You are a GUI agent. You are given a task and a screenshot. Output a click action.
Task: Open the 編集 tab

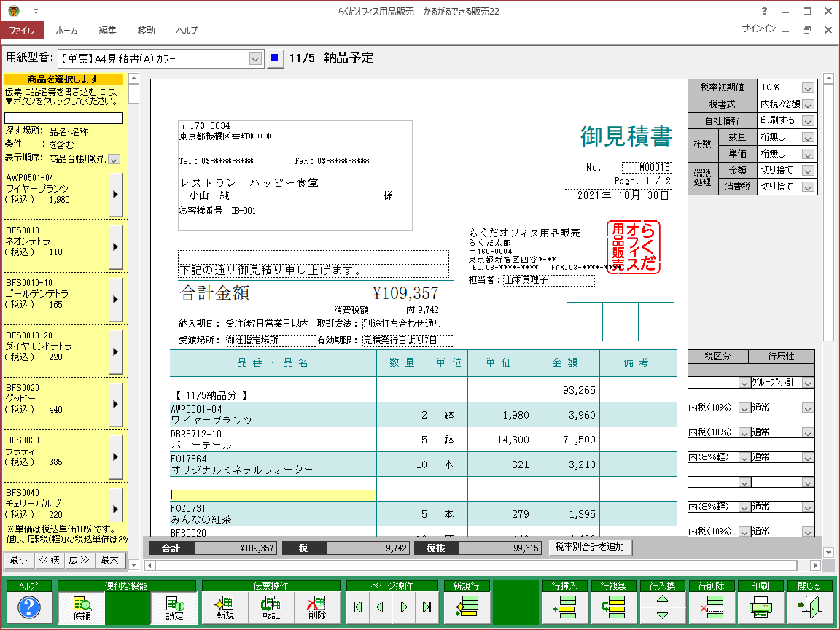[x=108, y=31]
